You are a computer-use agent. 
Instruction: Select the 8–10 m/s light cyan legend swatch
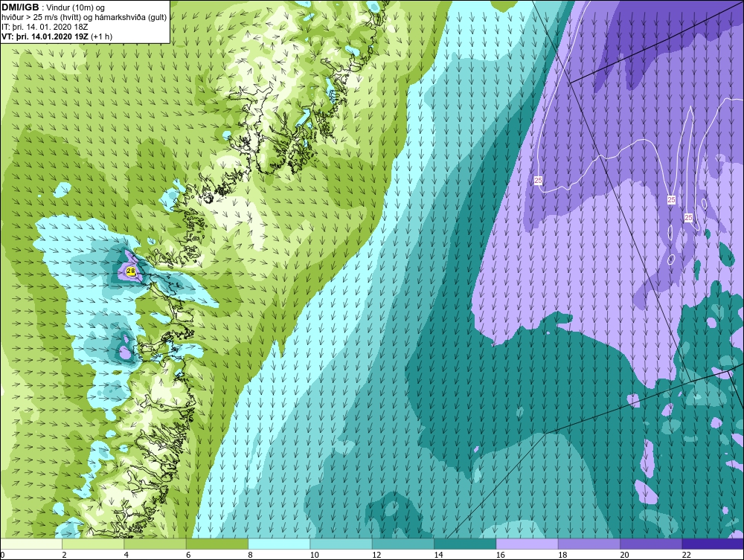[x=279, y=544]
